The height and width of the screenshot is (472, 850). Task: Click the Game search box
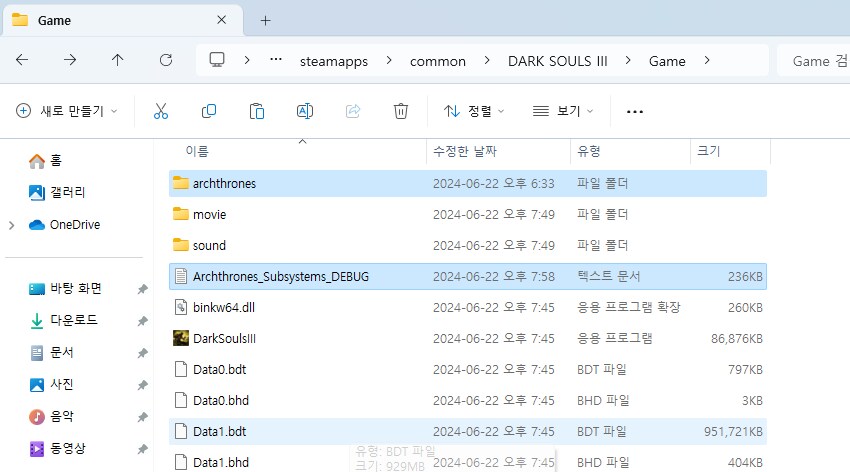[x=813, y=61]
